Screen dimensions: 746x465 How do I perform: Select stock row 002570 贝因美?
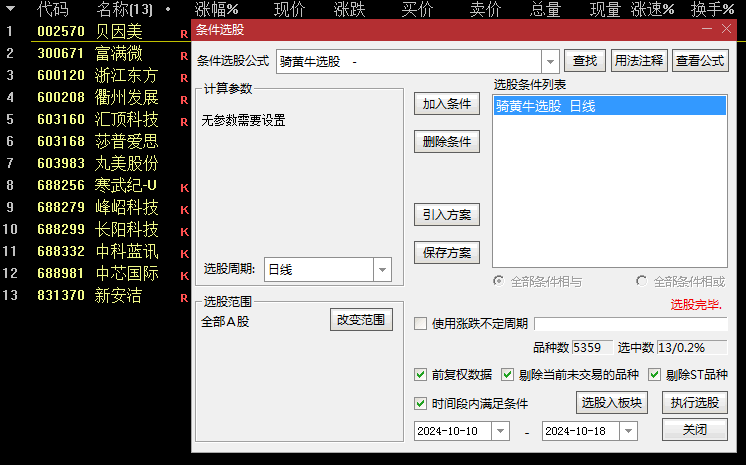[x=95, y=31]
